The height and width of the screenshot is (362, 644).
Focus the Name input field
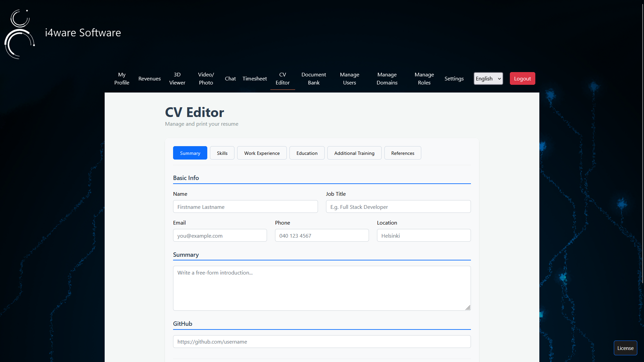coord(246,206)
